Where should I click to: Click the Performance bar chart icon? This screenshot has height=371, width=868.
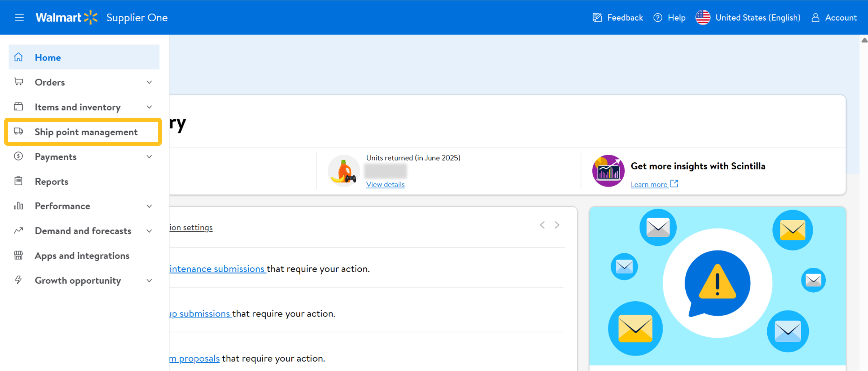point(19,206)
